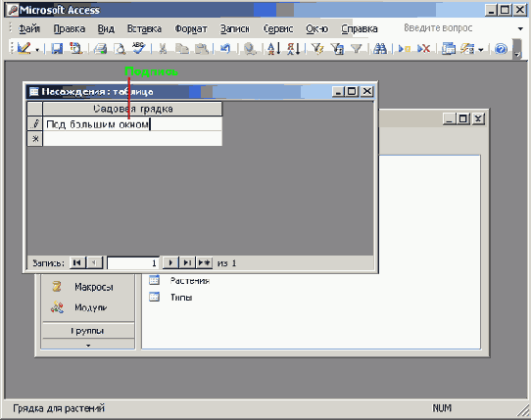
Task: Open the Окно menu
Action: click(x=317, y=28)
